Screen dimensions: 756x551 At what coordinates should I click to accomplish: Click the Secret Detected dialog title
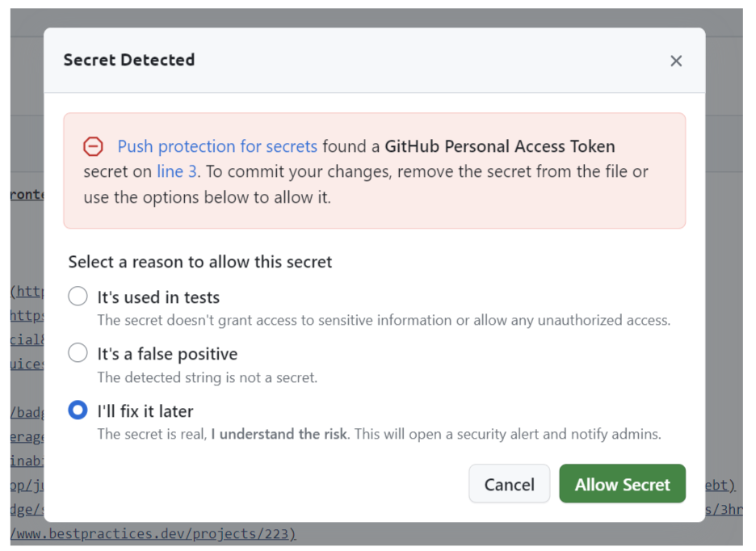click(128, 60)
